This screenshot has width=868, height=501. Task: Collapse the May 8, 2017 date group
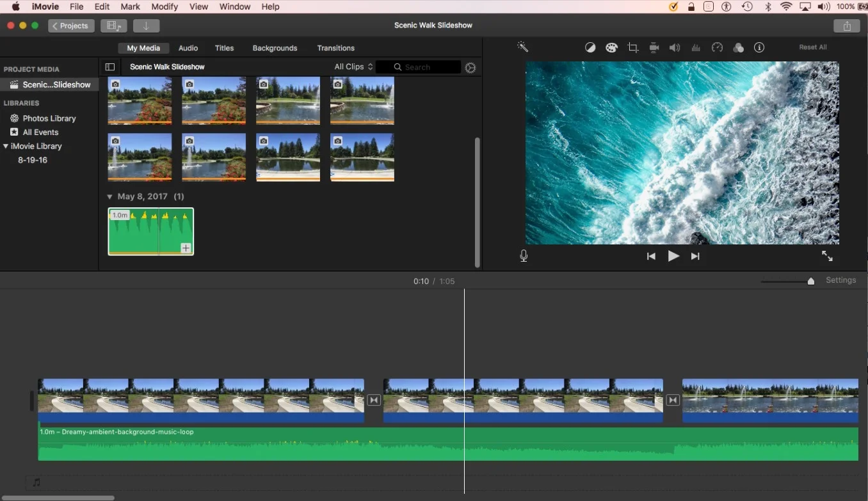coord(109,196)
